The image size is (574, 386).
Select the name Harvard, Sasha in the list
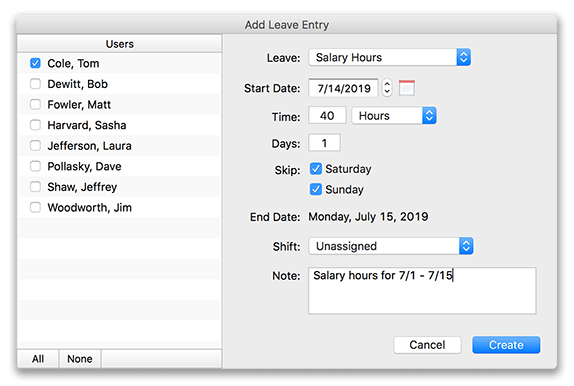(x=87, y=125)
